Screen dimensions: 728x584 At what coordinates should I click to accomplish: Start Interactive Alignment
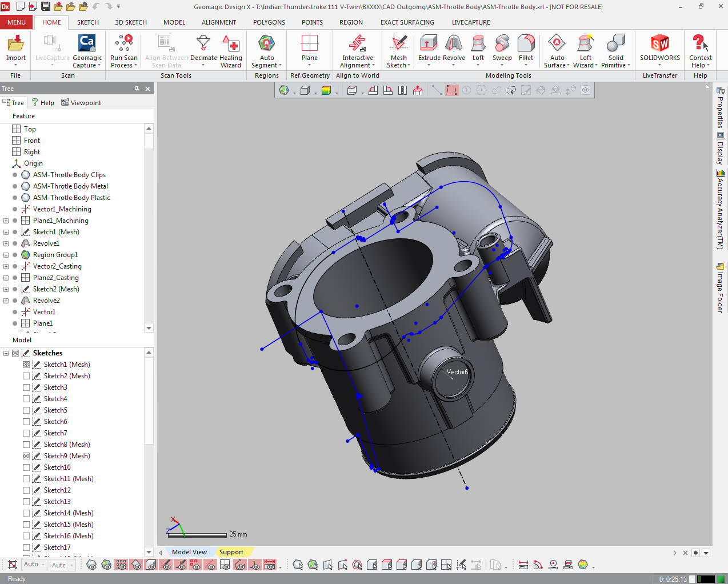tap(358, 50)
